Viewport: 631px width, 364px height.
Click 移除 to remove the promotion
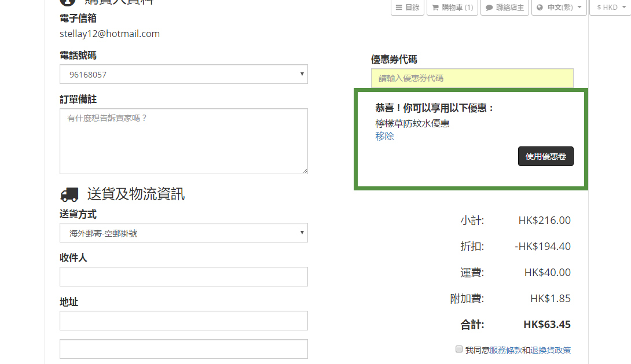[384, 137]
